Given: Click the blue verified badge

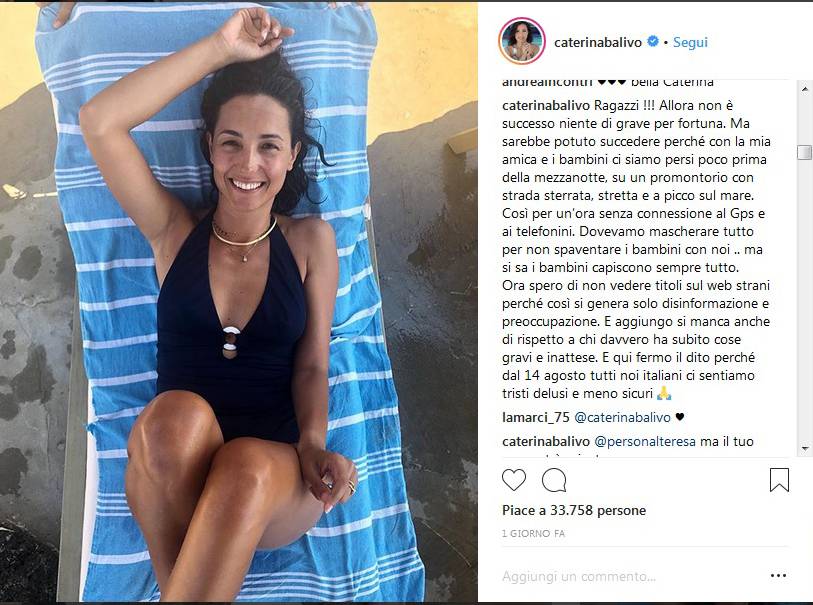Looking at the screenshot, I should pos(653,41).
